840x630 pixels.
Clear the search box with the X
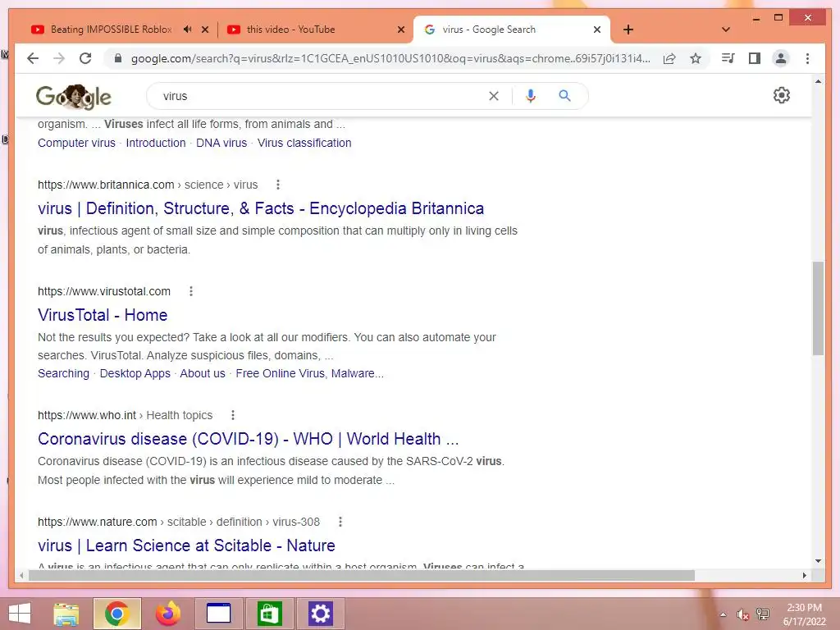tap(493, 96)
